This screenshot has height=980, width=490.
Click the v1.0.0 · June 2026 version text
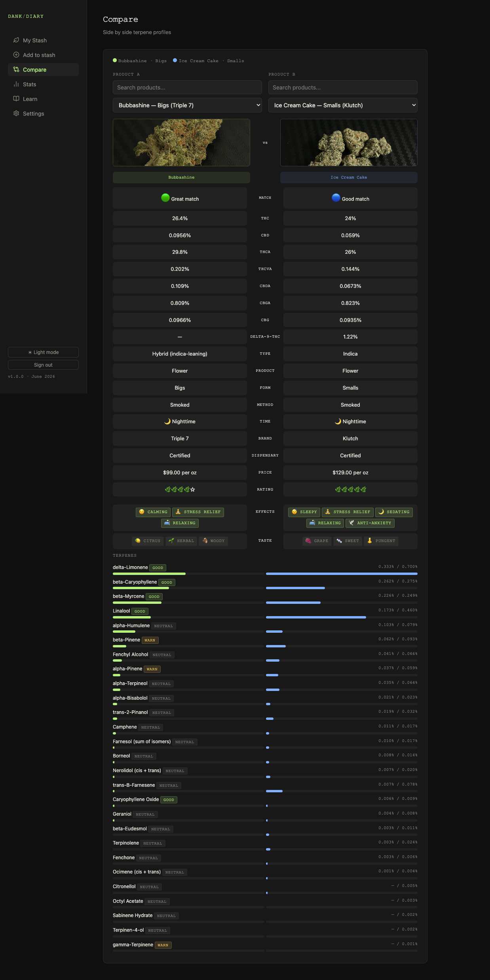pyautogui.click(x=32, y=377)
